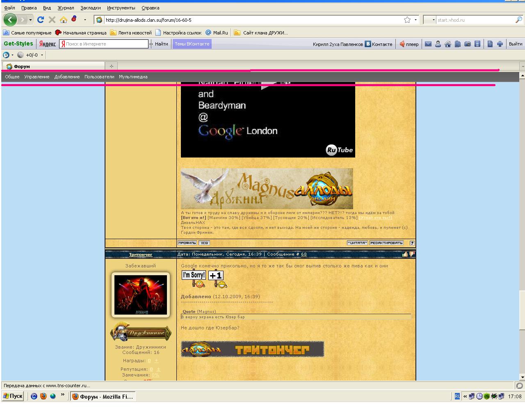Expand the Quick Launch chevron
Screen dimensions: 525x420
pyautogui.click(x=62, y=395)
